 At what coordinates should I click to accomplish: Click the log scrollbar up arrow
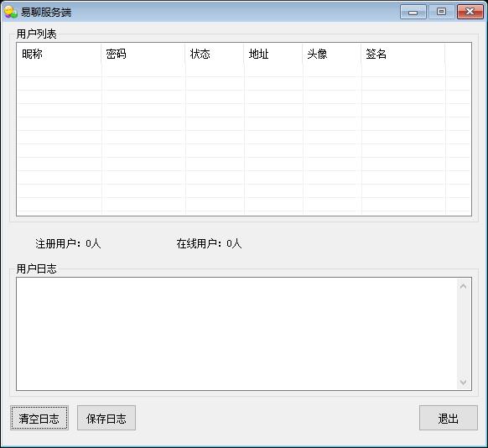(463, 286)
